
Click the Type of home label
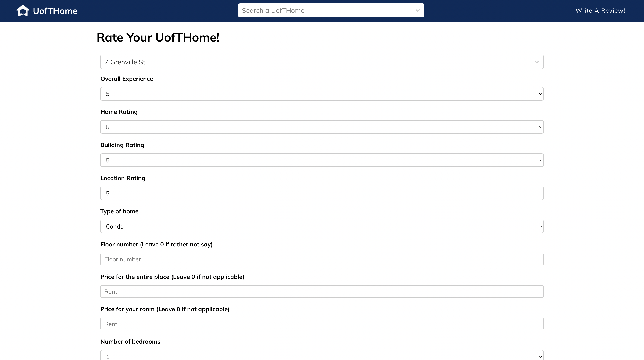point(119,211)
